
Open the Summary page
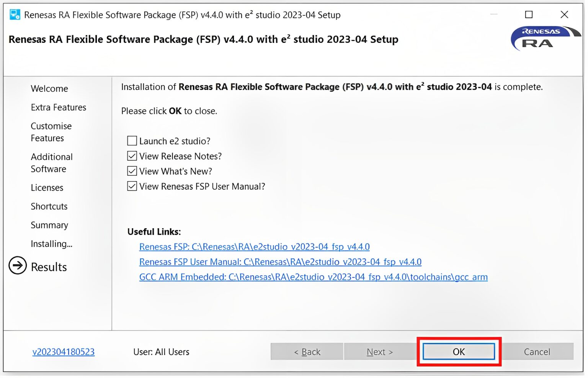49,225
